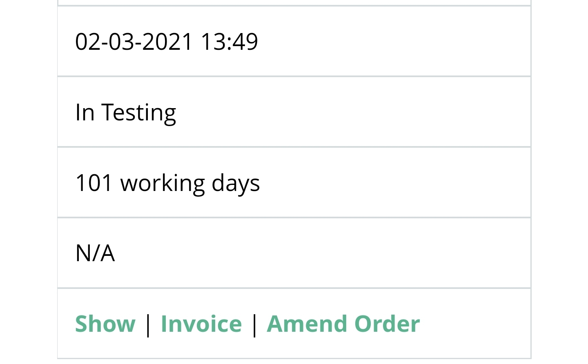588x364 pixels.
Task: Click the word In of status text
Action: (x=85, y=112)
